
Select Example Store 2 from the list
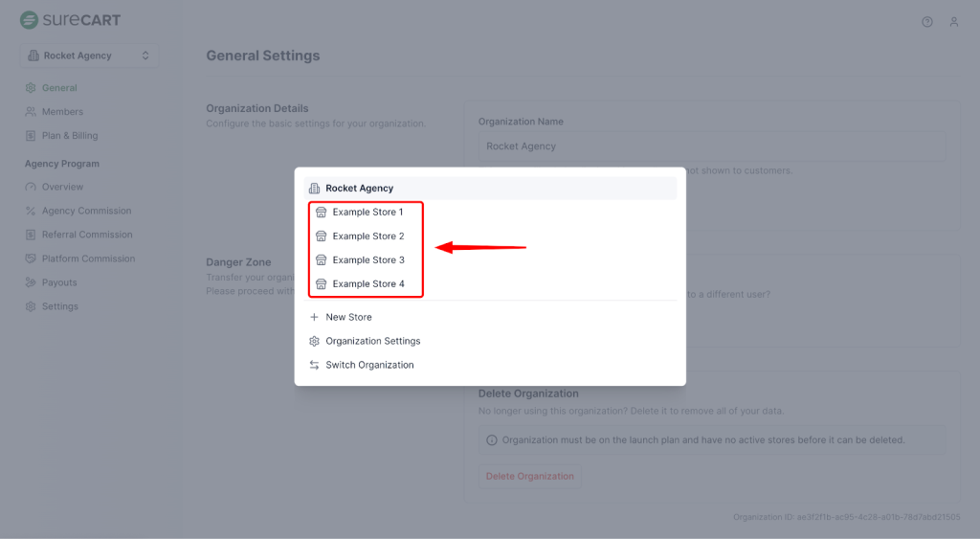click(368, 236)
